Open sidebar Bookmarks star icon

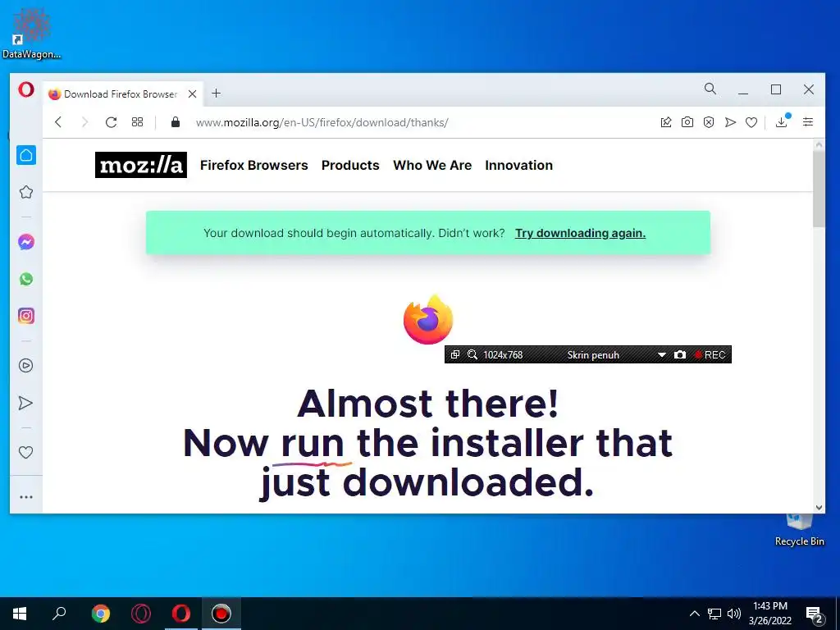26,192
